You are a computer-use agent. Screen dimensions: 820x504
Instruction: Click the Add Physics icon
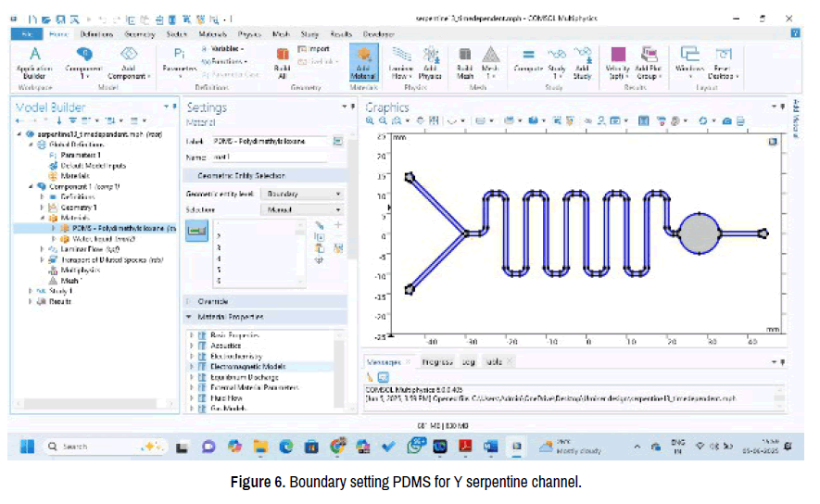click(430, 61)
